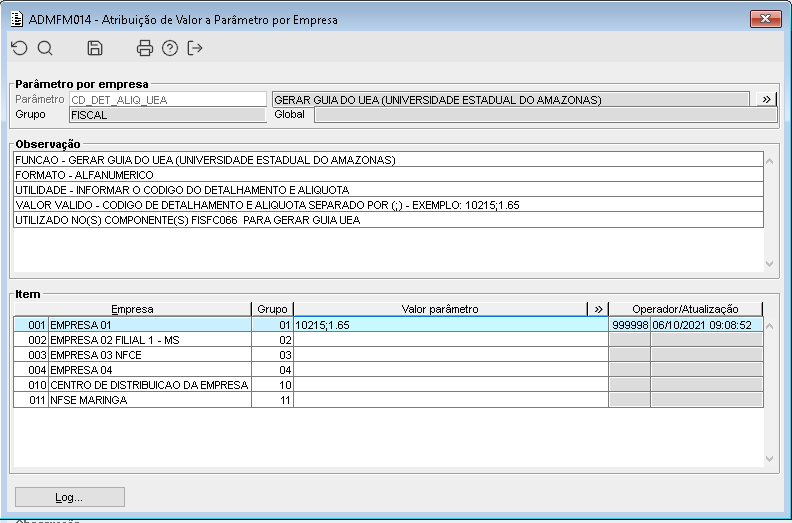Click Valor parâmetro cell for EMPRESA 03 NFCE
The image size is (792, 523).
coord(451,355)
